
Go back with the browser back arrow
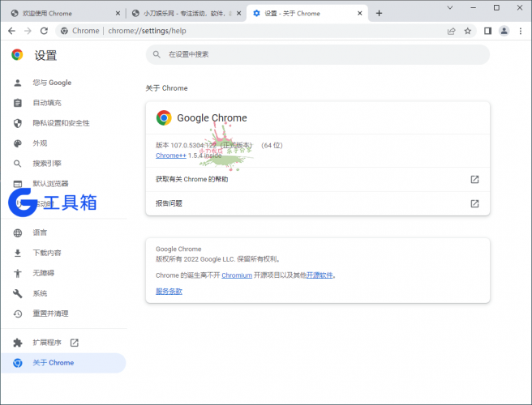tap(12, 31)
